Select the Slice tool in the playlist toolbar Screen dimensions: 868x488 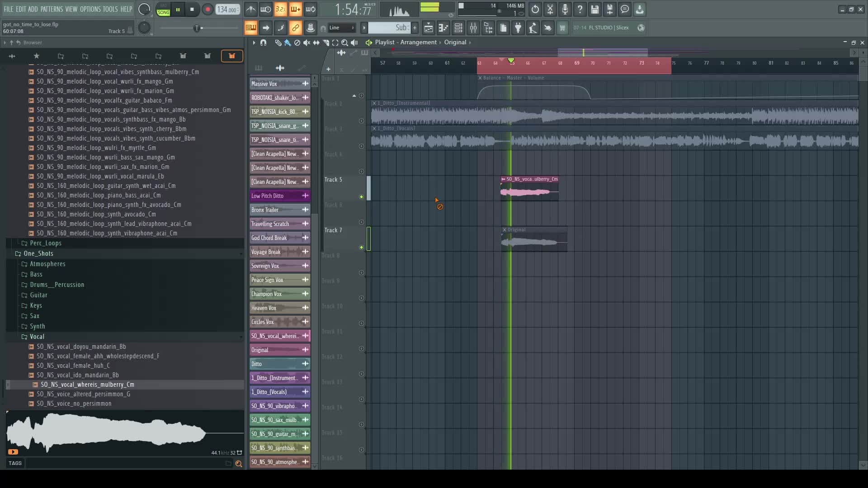point(325,42)
